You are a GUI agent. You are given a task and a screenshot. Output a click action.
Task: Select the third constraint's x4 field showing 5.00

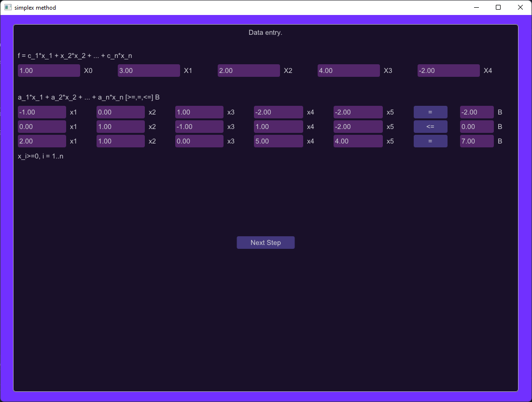[x=278, y=141]
